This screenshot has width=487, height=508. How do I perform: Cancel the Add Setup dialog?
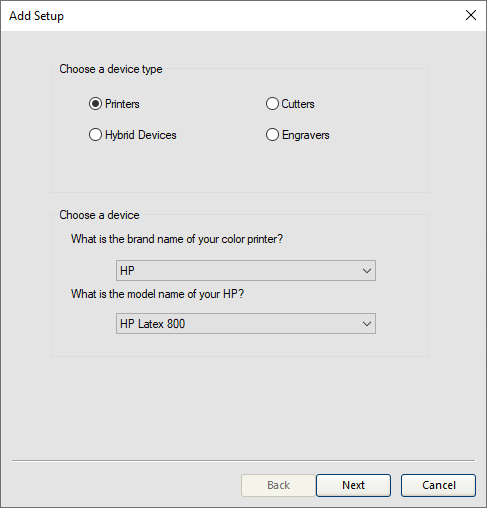[438, 485]
